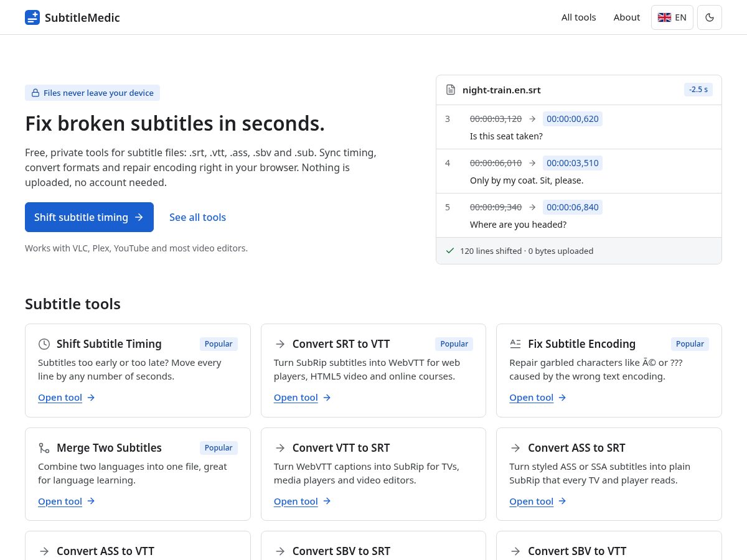Image resolution: width=747 pixels, height=560 pixels.
Task: Select the Convert SBV to SRT card title
Action: coord(341,551)
